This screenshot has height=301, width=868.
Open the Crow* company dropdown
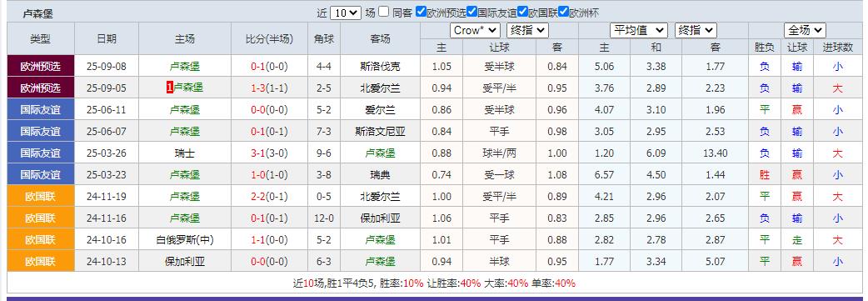(x=475, y=31)
